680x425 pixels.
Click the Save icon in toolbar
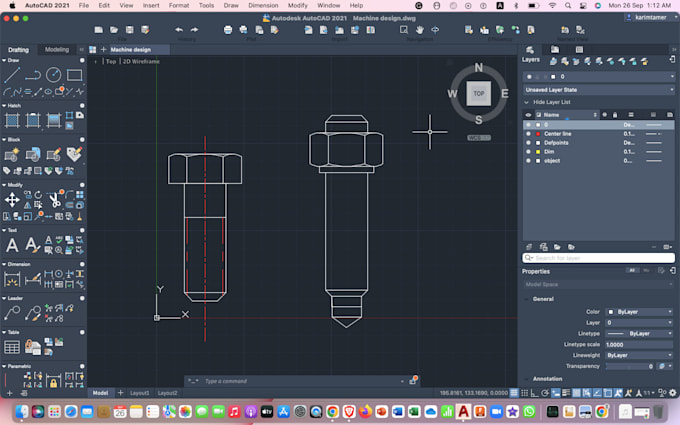130,29
